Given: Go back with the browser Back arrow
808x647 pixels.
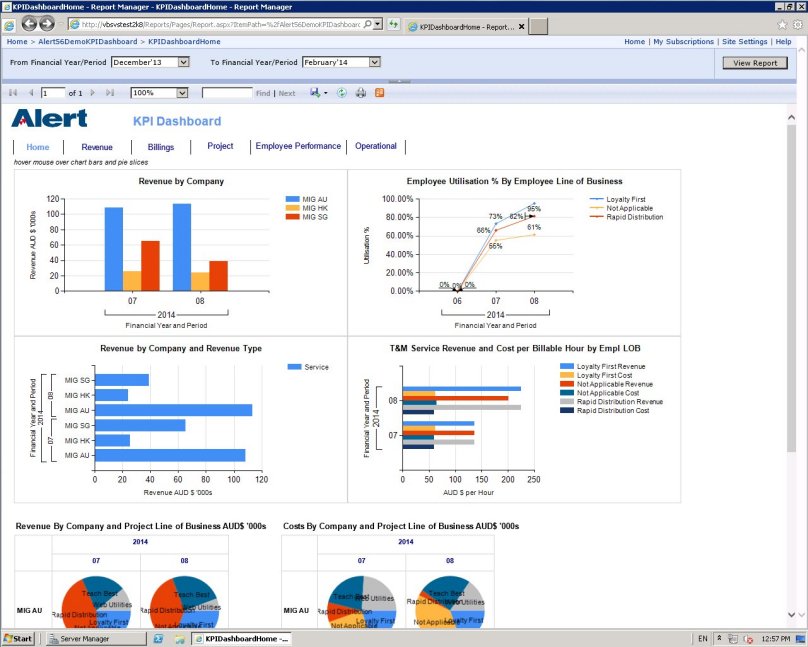Looking at the screenshot, I should click(x=29, y=24).
